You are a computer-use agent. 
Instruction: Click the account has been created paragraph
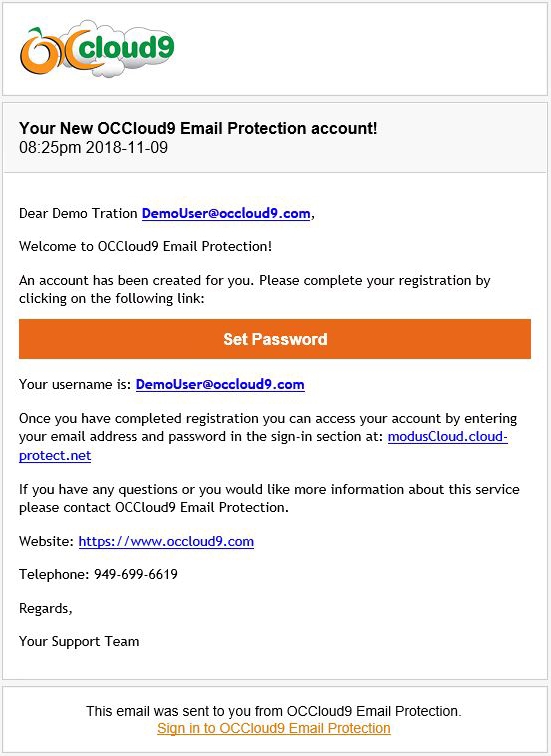point(255,289)
